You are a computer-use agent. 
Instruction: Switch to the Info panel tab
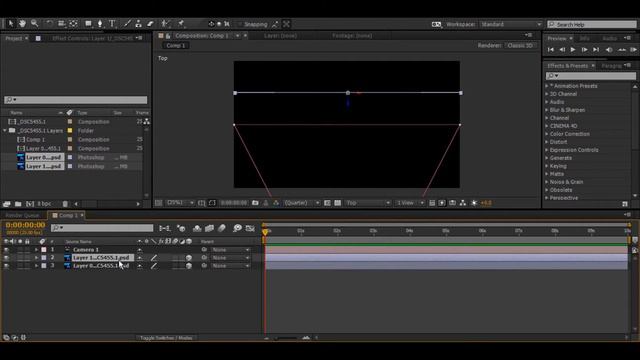584,38
